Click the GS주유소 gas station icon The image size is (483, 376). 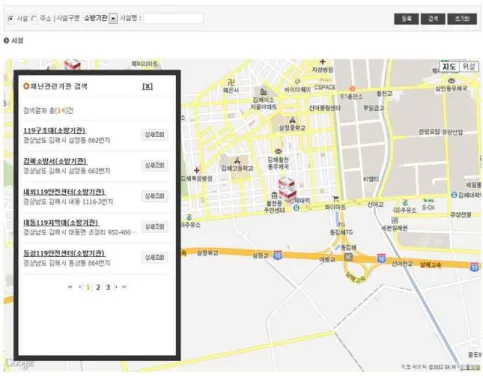point(405,203)
